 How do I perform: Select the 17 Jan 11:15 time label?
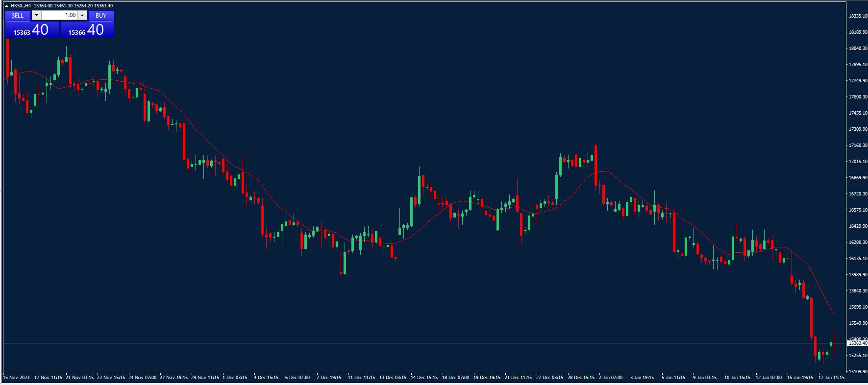(x=831, y=378)
